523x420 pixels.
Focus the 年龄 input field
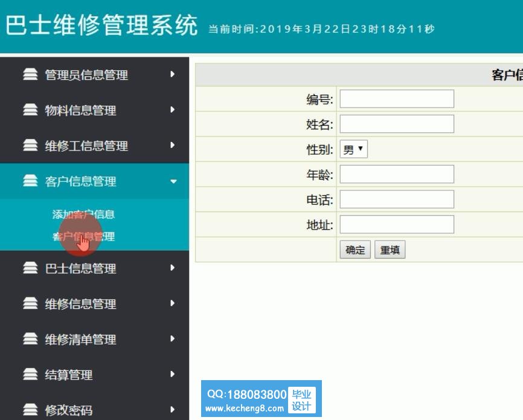pos(397,174)
